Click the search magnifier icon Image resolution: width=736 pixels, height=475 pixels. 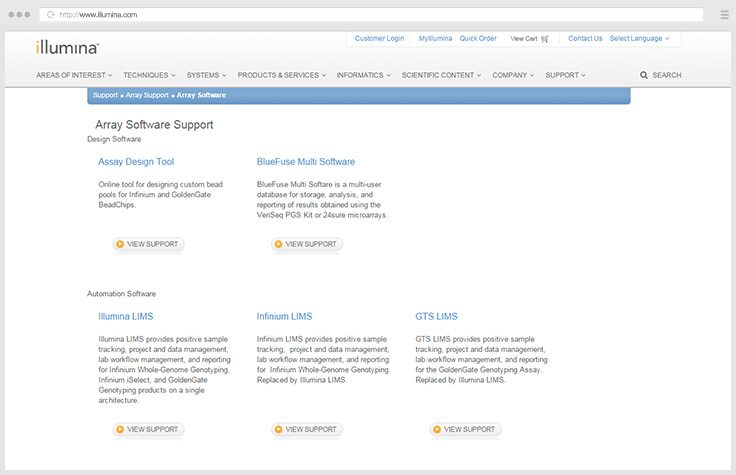coord(644,75)
